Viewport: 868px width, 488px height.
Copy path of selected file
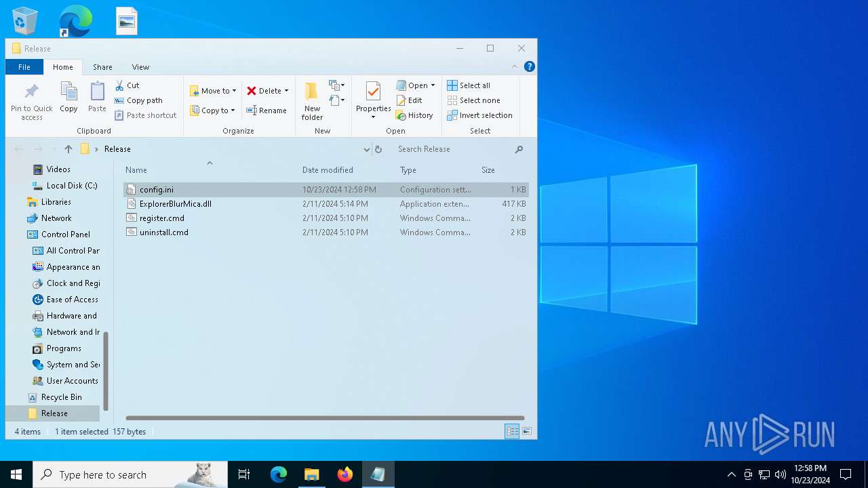point(138,100)
